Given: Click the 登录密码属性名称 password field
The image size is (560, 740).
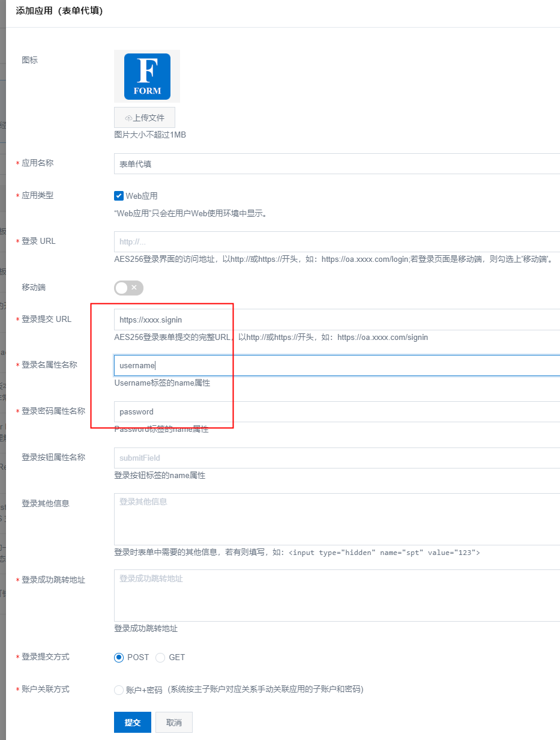Looking at the screenshot, I should click(x=336, y=412).
